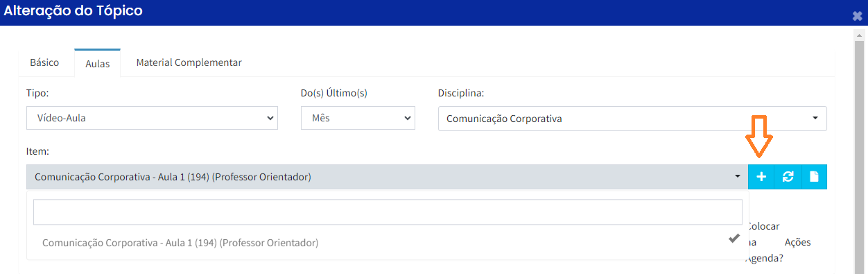Click the caret arrow in Disciplina field

(x=815, y=119)
